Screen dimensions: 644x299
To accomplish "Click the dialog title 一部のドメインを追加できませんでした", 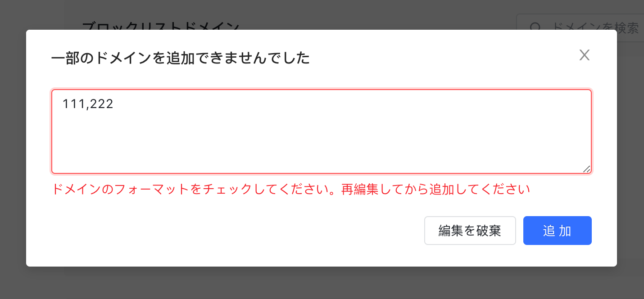I will pos(181,58).
